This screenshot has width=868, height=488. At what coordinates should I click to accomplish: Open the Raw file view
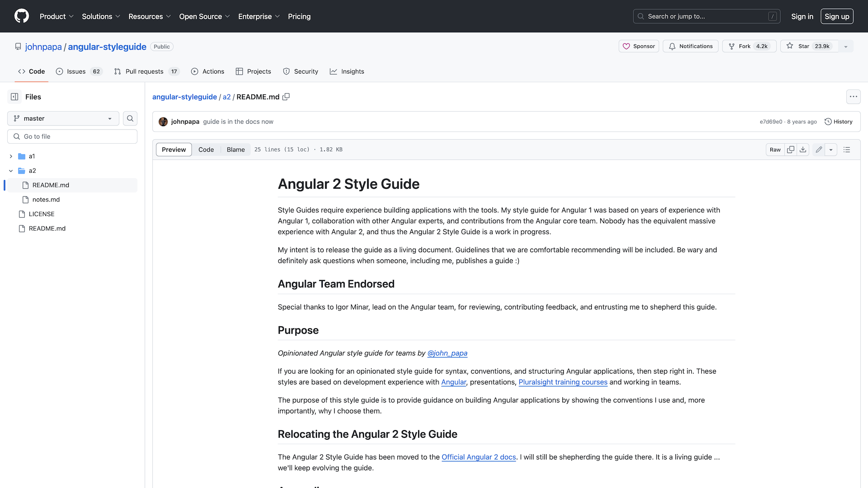click(775, 150)
